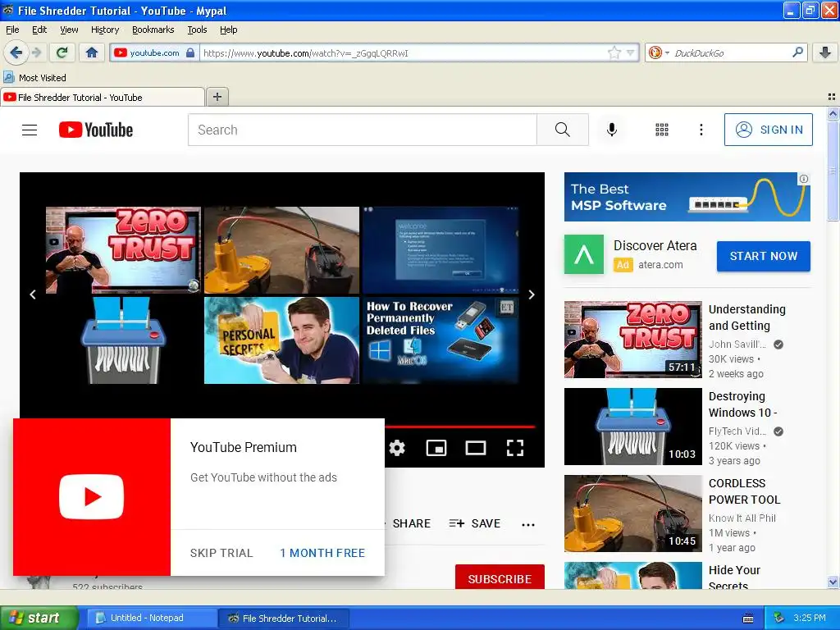Click the SHARE button
The image size is (840, 630).
click(x=411, y=523)
